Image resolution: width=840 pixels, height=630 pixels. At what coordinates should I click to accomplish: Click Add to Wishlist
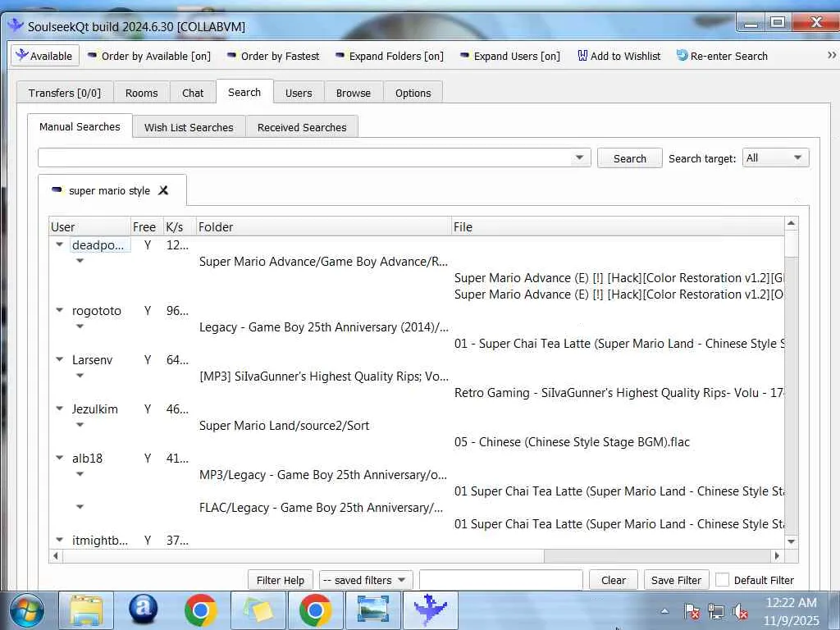click(x=619, y=56)
